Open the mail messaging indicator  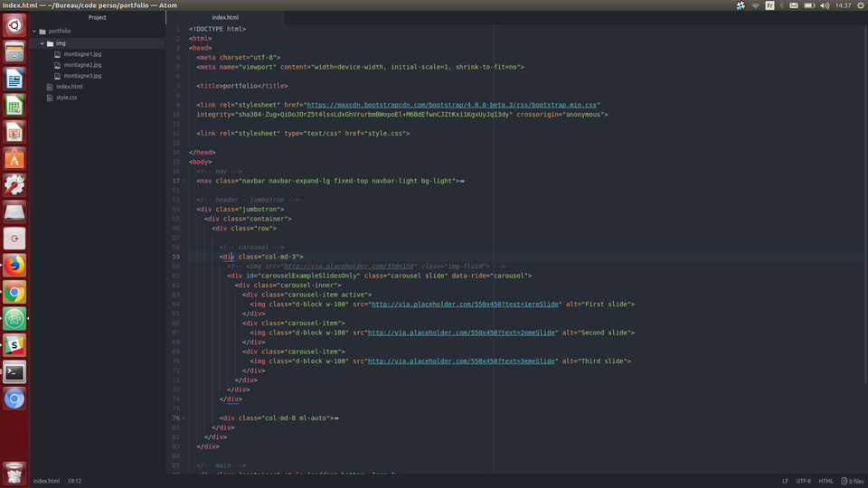tap(794, 5)
